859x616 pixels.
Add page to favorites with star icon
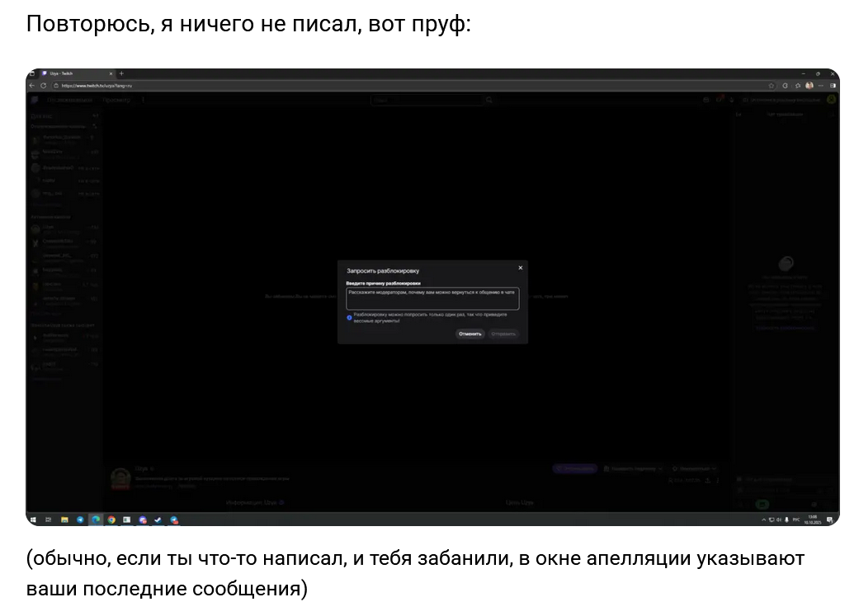[x=772, y=86]
